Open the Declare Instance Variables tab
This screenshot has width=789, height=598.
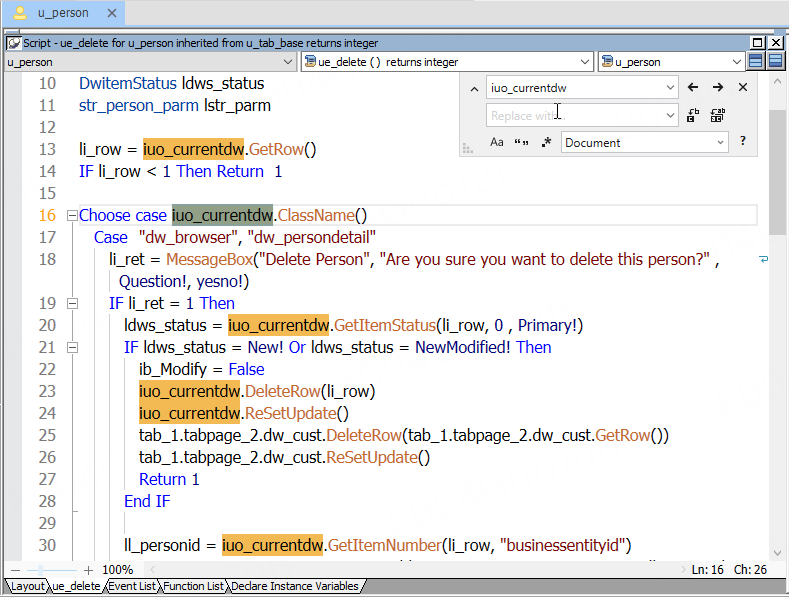pos(296,586)
